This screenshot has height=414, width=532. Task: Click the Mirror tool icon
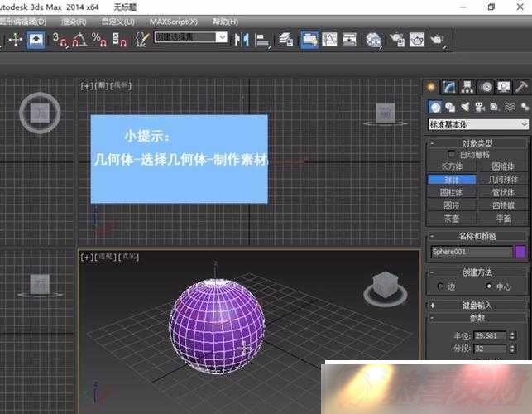[x=242, y=40]
